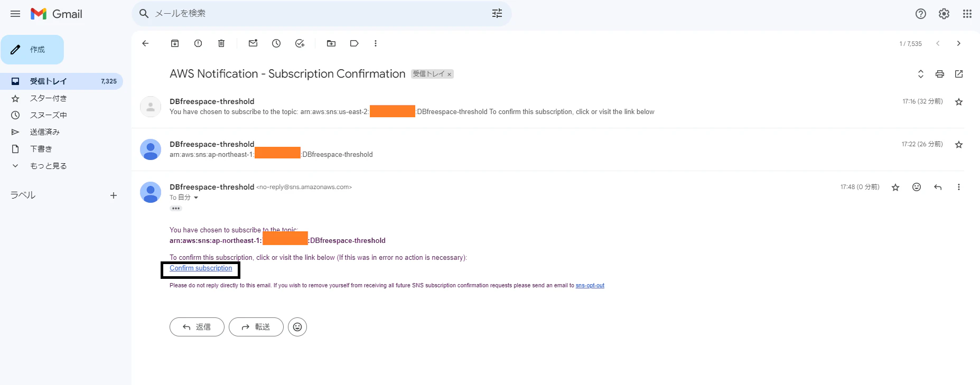The height and width of the screenshot is (385, 980).
Task: Open more toolbar options menu
Action: click(376, 43)
